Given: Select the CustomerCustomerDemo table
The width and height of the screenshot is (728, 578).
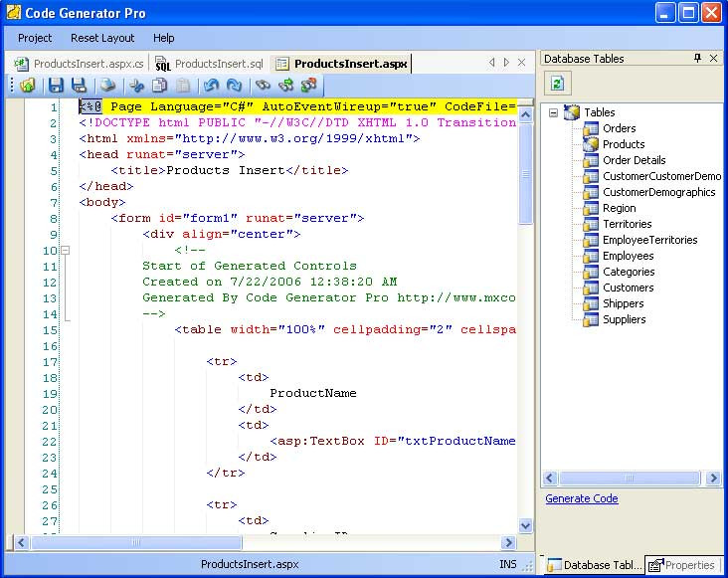Looking at the screenshot, I should 662,176.
